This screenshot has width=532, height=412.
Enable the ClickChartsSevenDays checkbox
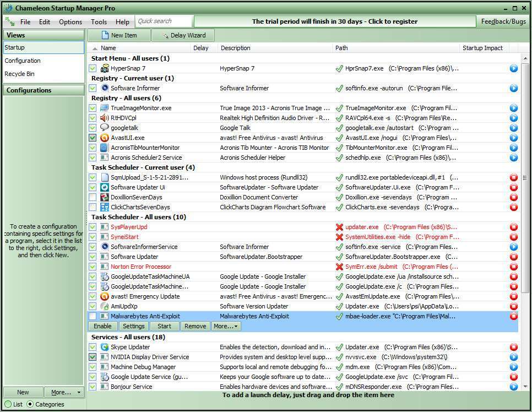(93, 207)
